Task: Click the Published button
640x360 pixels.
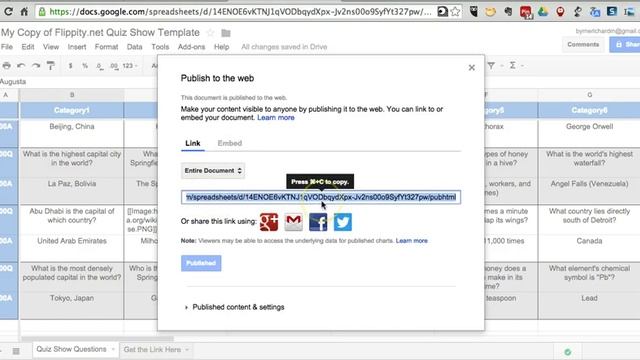Action: click(x=201, y=263)
